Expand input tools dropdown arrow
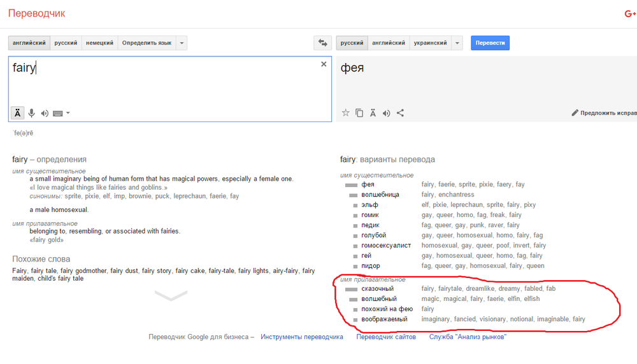Image resolution: width=637 pixels, height=364 pixels. point(68,113)
